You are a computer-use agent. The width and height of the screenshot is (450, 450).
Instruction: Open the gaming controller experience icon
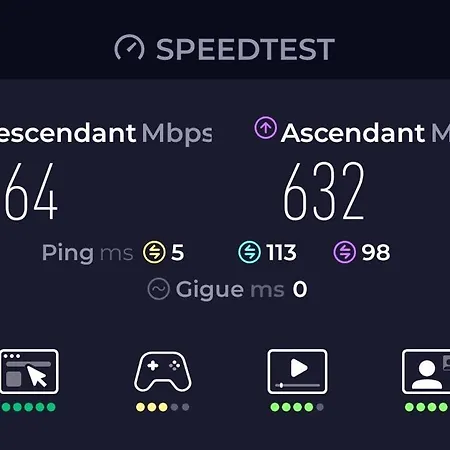163,372
